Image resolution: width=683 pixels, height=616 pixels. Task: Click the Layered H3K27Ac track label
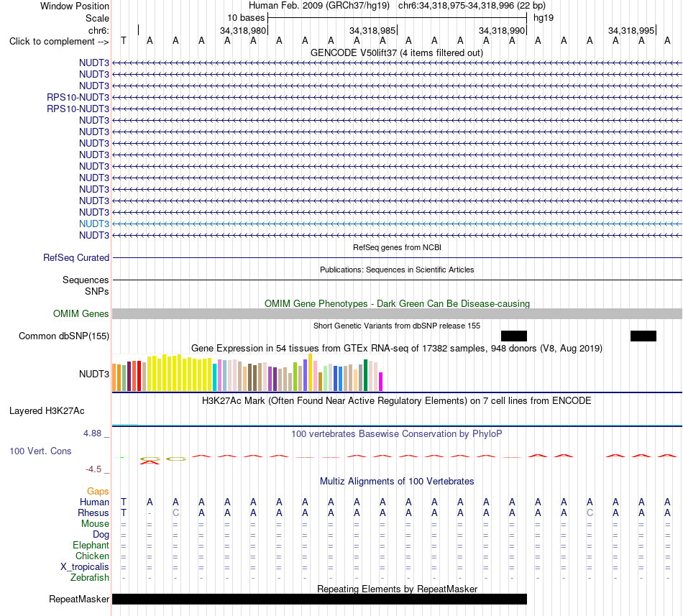click(x=47, y=411)
